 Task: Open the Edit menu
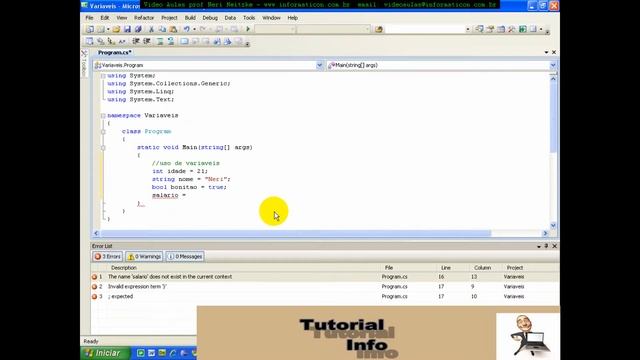point(104,18)
